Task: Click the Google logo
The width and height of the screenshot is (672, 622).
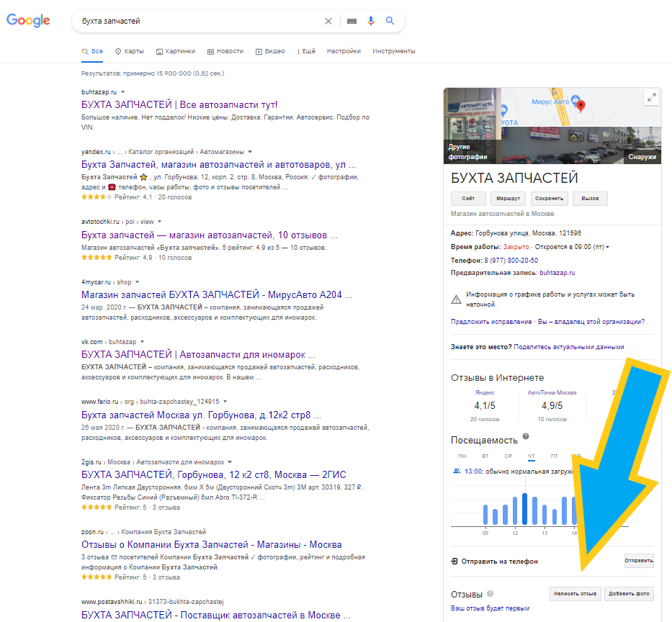Action: (28, 20)
